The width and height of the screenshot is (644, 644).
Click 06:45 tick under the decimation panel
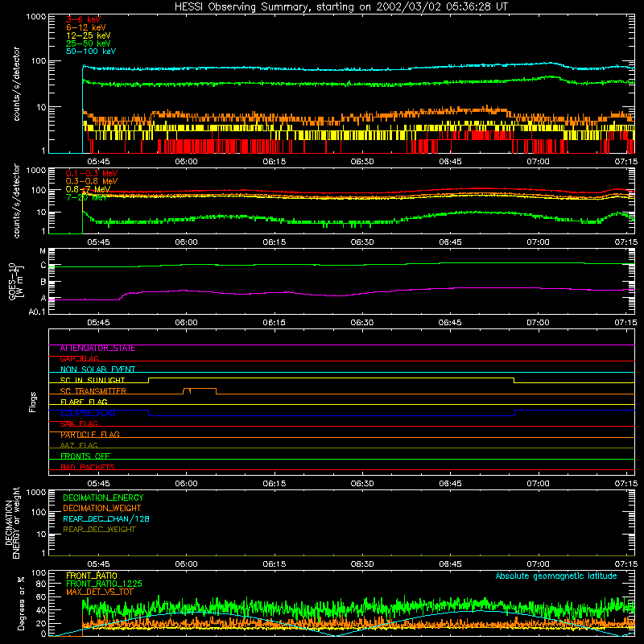pos(450,564)
